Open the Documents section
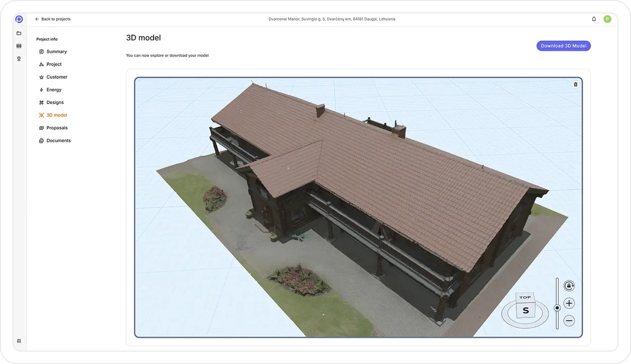 [55, 141]
